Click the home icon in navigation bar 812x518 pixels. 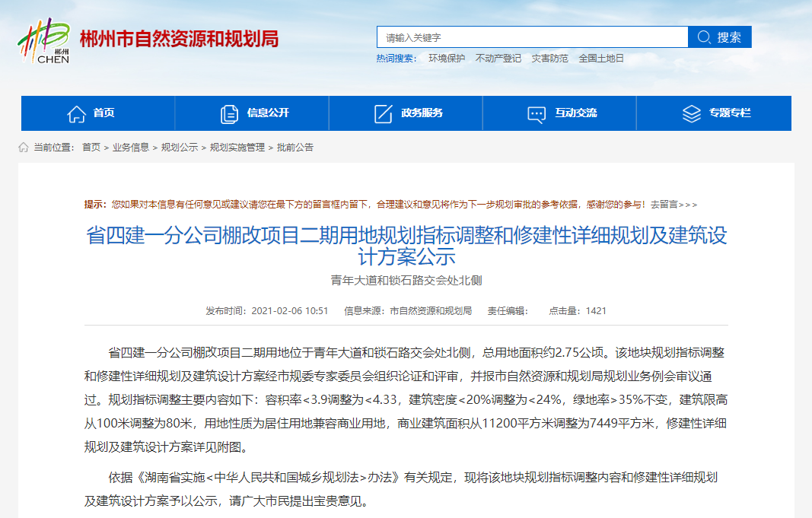(77, 114)
